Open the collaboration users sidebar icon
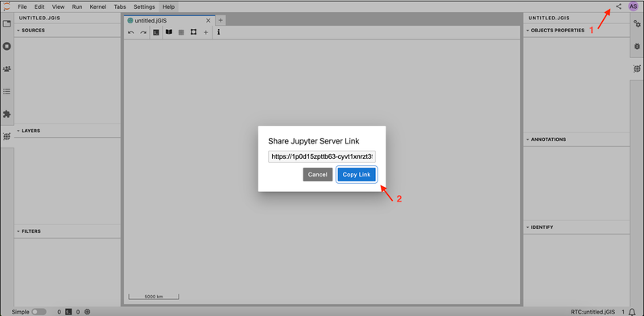 pos(6,69)
